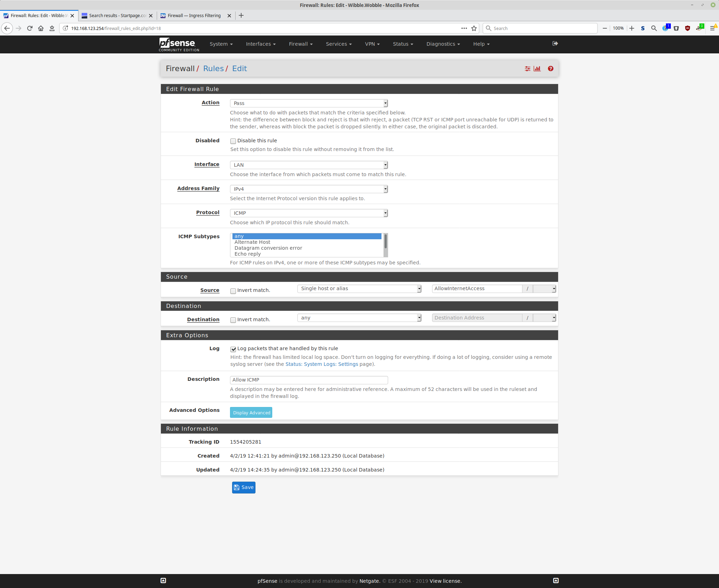Switch to the Firewall — Ingress Filtering tab
This screenshot has width=719, height=588.
point(194,16)
